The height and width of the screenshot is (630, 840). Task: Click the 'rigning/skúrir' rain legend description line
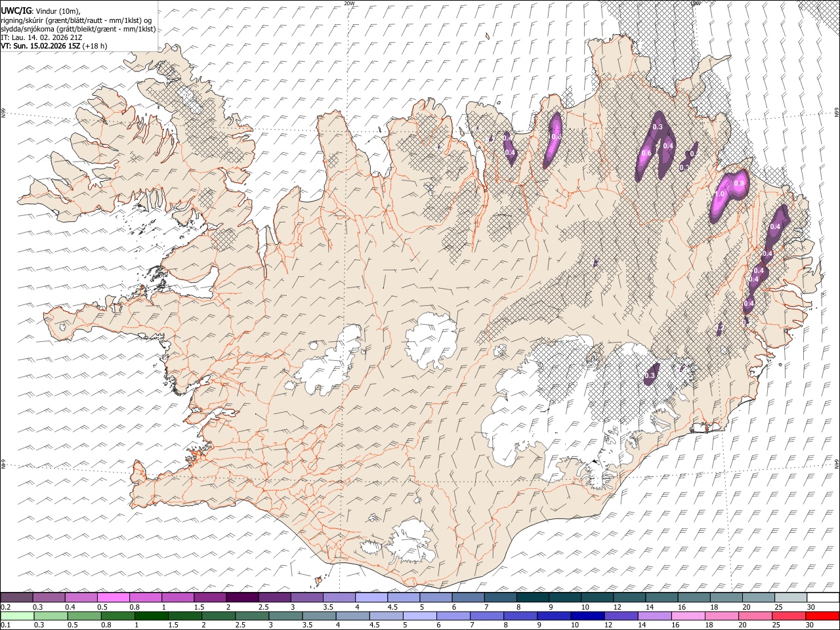pos(76,20)
